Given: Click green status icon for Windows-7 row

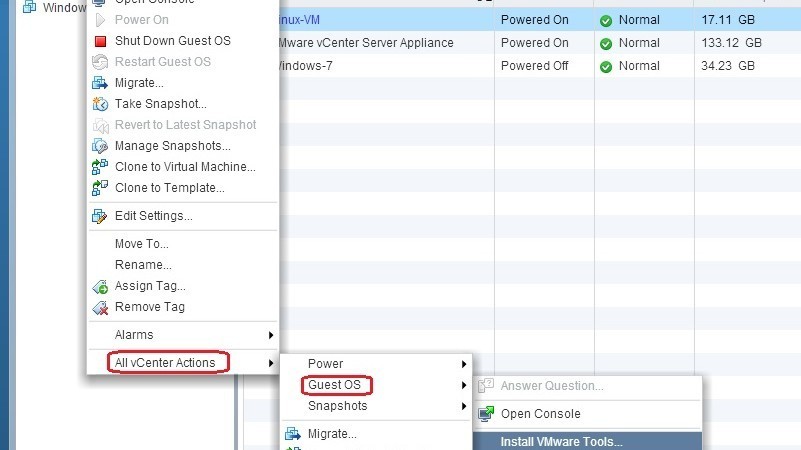Looking at the screenshot, I should (x=606, y=66).
